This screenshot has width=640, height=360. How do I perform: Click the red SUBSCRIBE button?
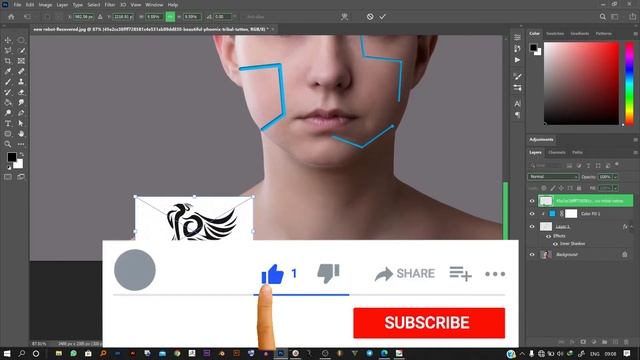pos(429,323)
